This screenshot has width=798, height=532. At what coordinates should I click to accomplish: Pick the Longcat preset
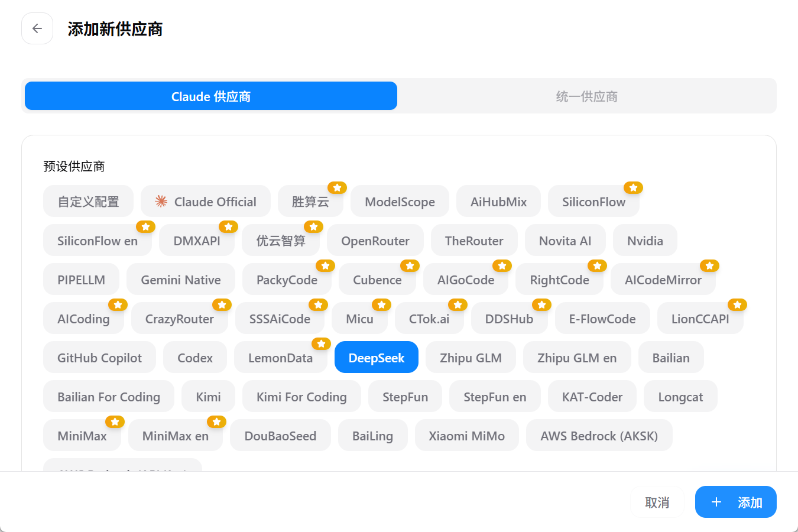[680, 397]
